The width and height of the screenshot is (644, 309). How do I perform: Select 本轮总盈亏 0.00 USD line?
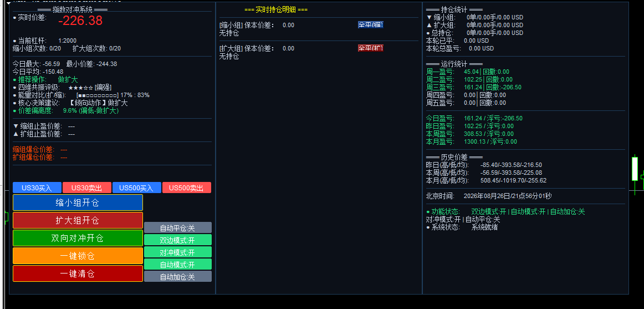pos(460,48)
